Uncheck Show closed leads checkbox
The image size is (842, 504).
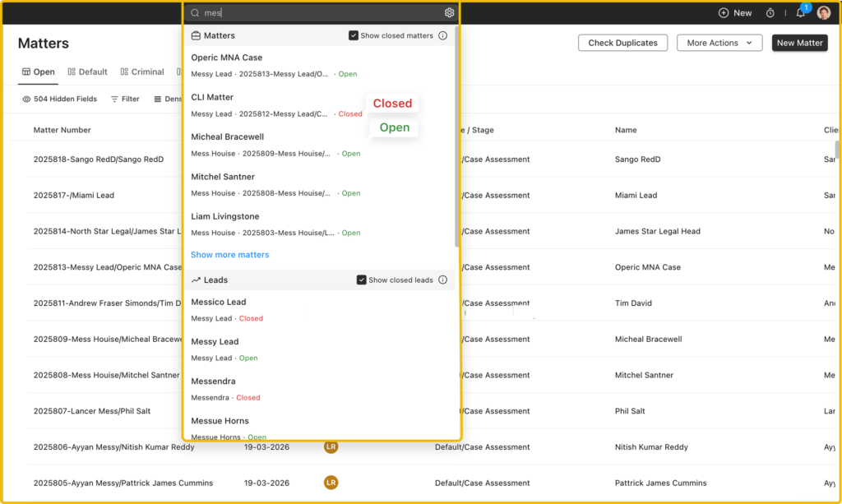[x=362, y=280]
